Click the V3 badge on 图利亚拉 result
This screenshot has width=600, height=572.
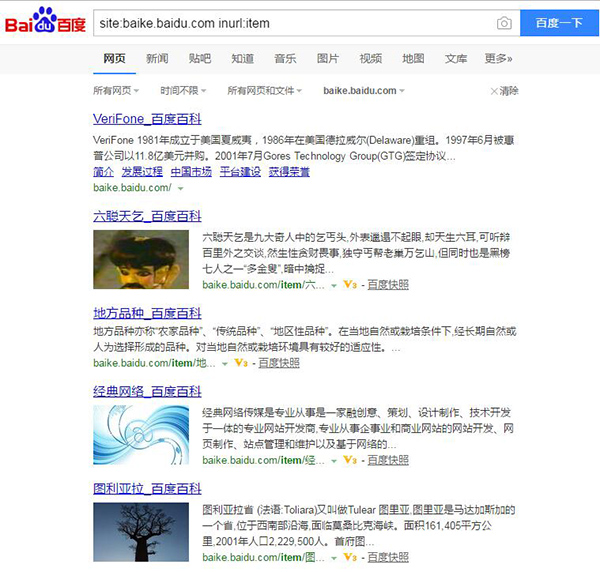[x=350, y=557]
